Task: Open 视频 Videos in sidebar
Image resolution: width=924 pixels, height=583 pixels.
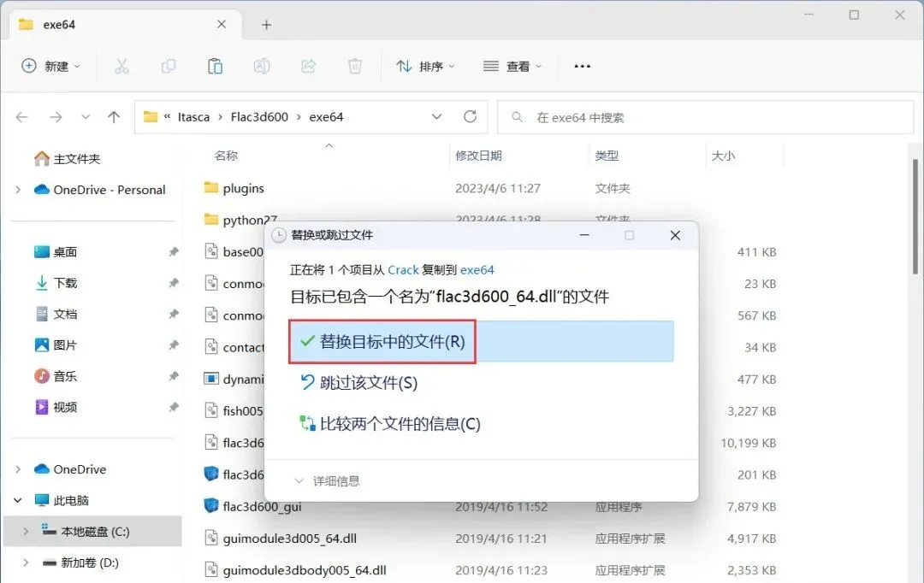Action: coord(56,407)
